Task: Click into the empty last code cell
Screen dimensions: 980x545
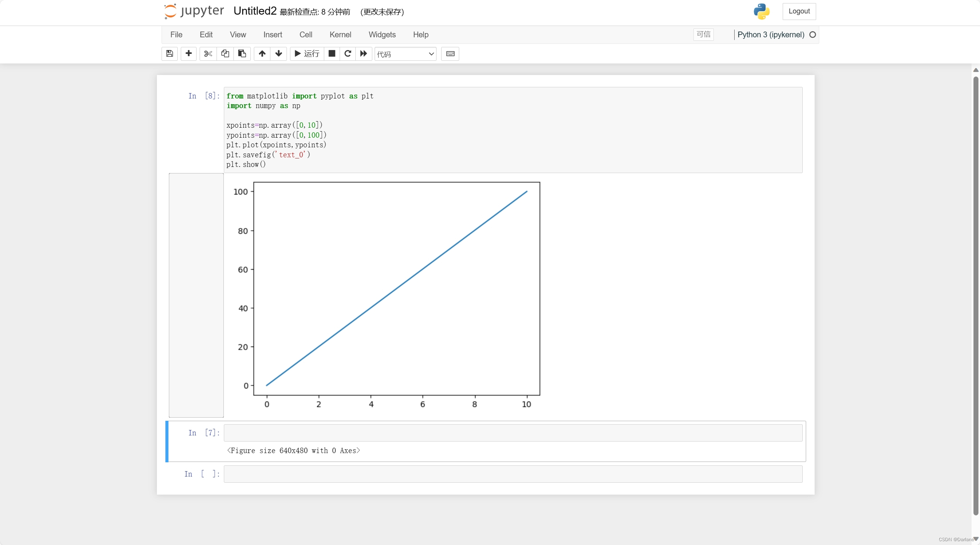Action: (513, 474)
